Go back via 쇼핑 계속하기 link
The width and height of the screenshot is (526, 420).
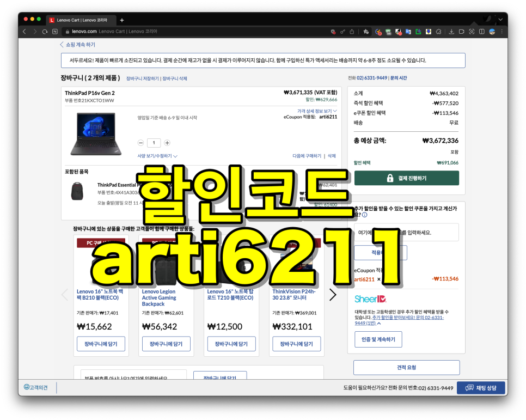coord(77,45)
